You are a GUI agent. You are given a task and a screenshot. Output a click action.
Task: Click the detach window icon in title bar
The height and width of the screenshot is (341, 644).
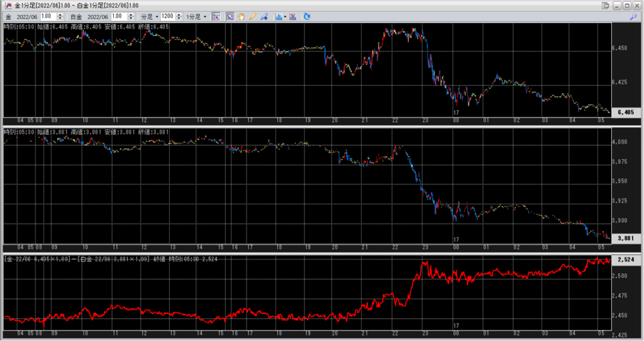[x=605, y=5]
